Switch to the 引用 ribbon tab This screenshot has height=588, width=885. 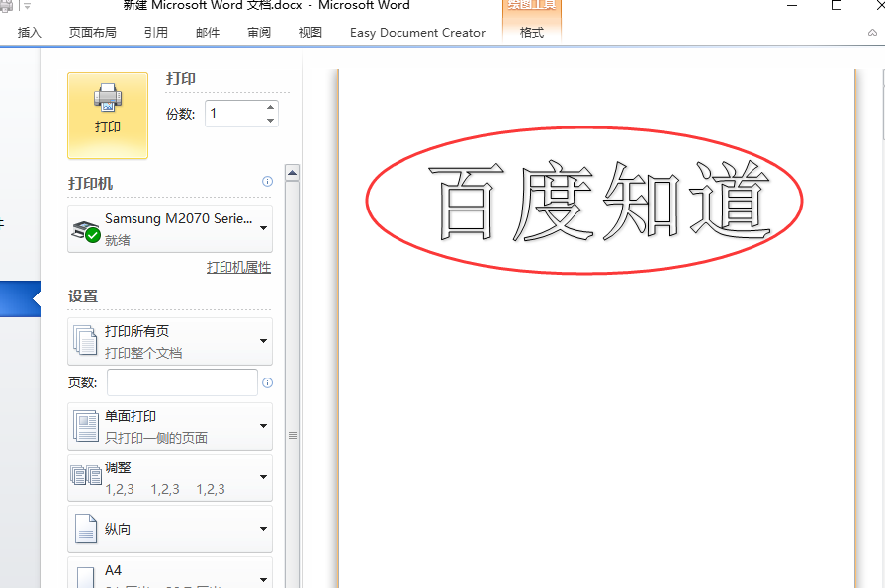[x=156, y=33]
